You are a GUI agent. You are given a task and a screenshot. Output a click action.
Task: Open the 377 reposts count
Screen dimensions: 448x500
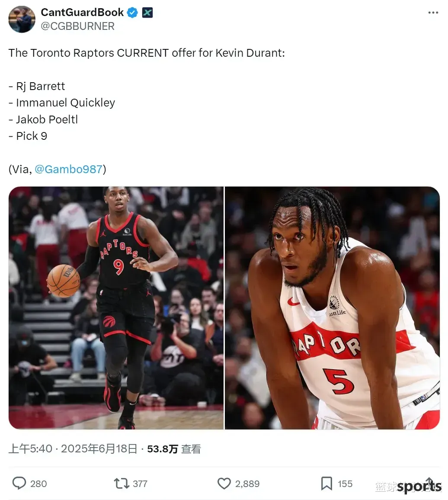[140, 484]
